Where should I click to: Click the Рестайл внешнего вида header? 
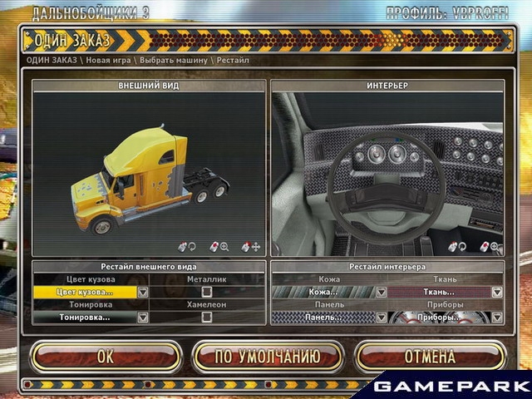pos(149,267)
